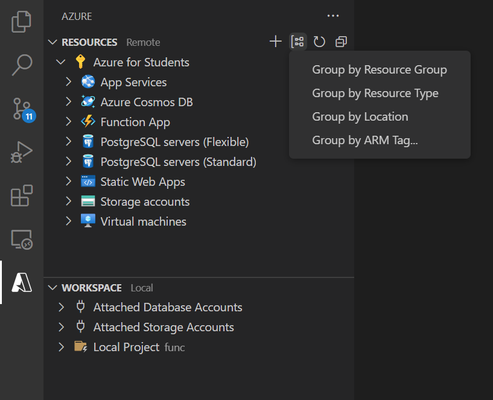Image resolution: width=493 pixels, height=400 pixels.
Task: Refresh the Resources list
Action: [319, 42]
